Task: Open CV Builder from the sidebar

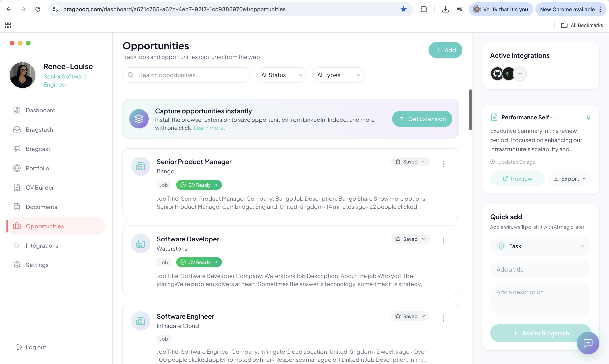Action: [x=40, y=188]
